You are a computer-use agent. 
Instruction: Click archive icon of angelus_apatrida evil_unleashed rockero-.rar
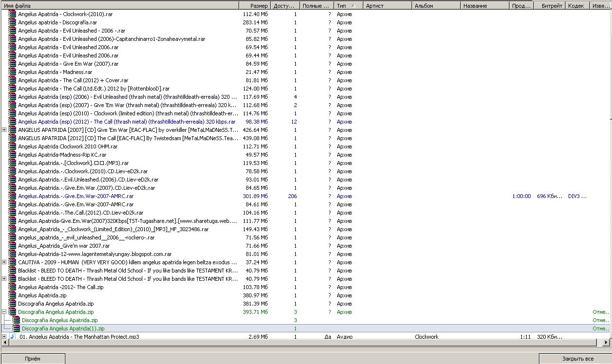click(12, 237)
